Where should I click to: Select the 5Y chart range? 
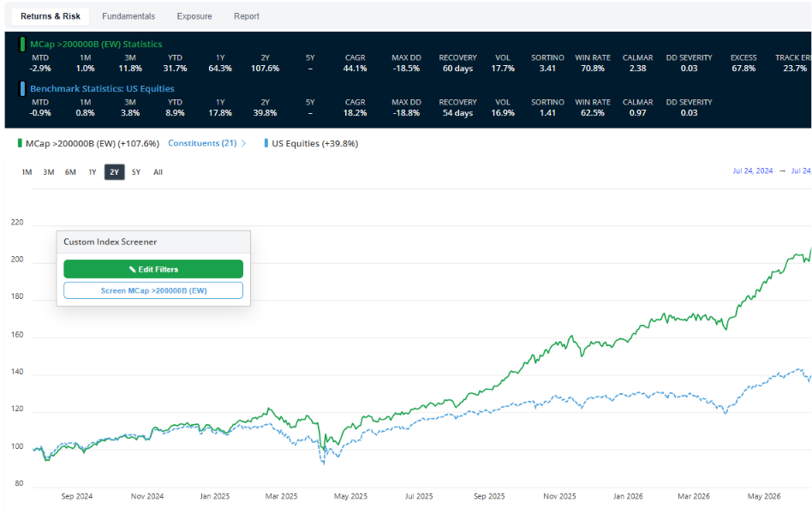pos(135,172)
